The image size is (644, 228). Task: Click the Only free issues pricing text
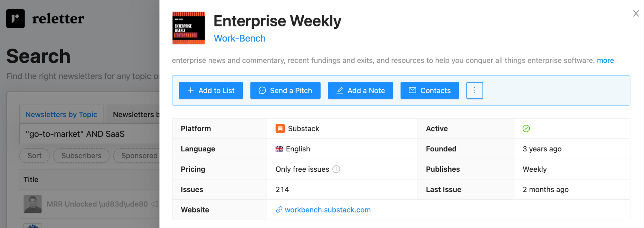[x=302, y=169]
